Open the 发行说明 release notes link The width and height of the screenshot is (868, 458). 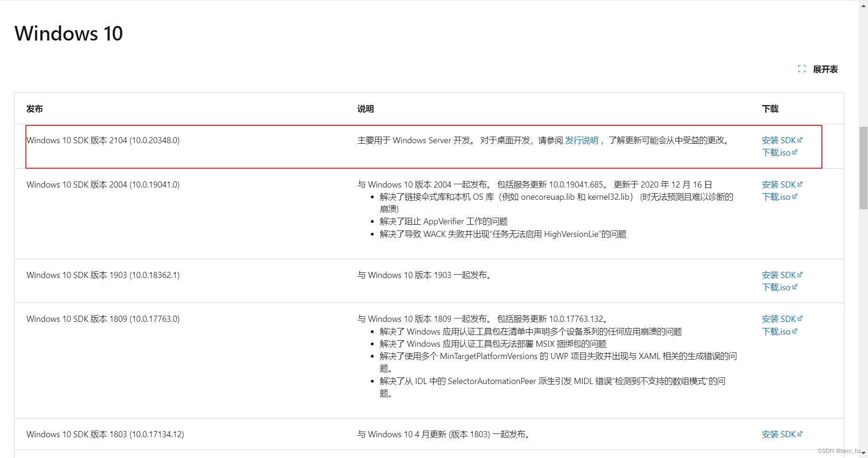click(x=581, y=140)
